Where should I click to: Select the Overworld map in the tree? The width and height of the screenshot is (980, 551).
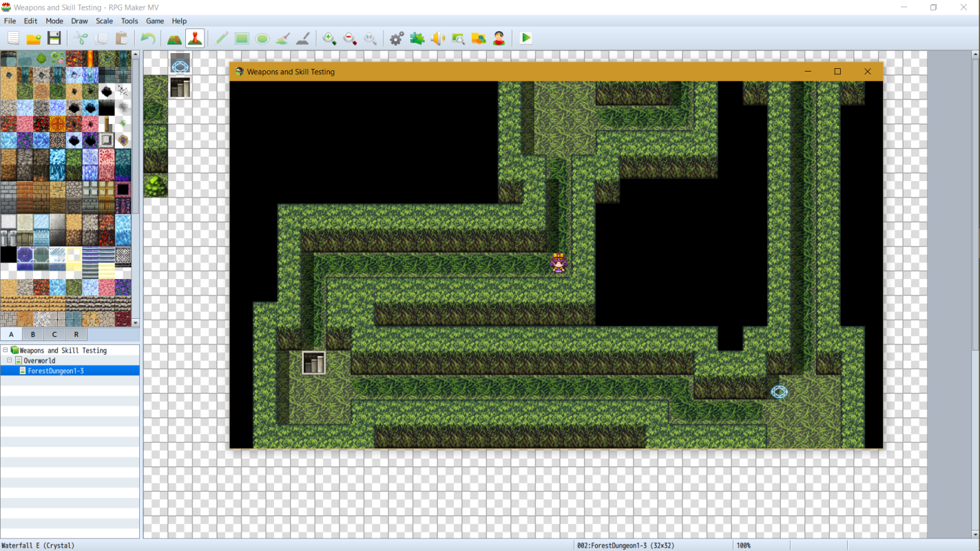[x=39, y=360]
